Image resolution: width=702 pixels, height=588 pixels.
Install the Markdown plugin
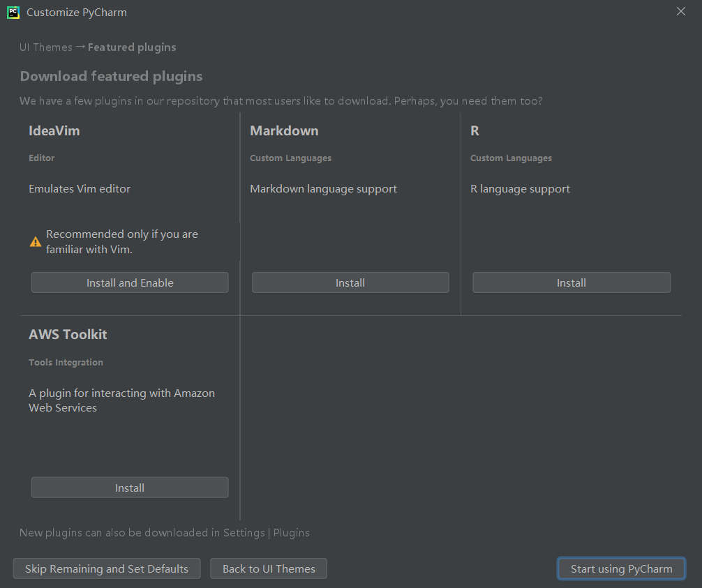(x=350, y=282)
